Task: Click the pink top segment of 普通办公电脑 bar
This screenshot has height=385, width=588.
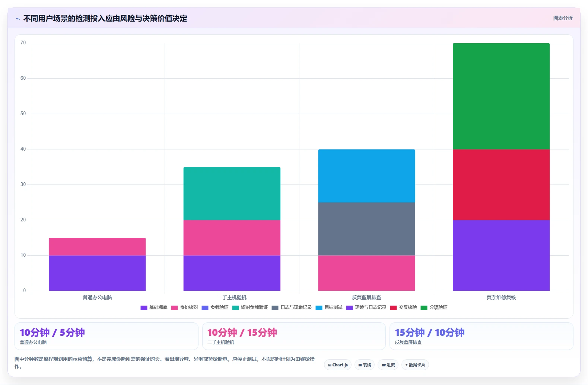Action: pyautogui.click(x=97, y=246)
